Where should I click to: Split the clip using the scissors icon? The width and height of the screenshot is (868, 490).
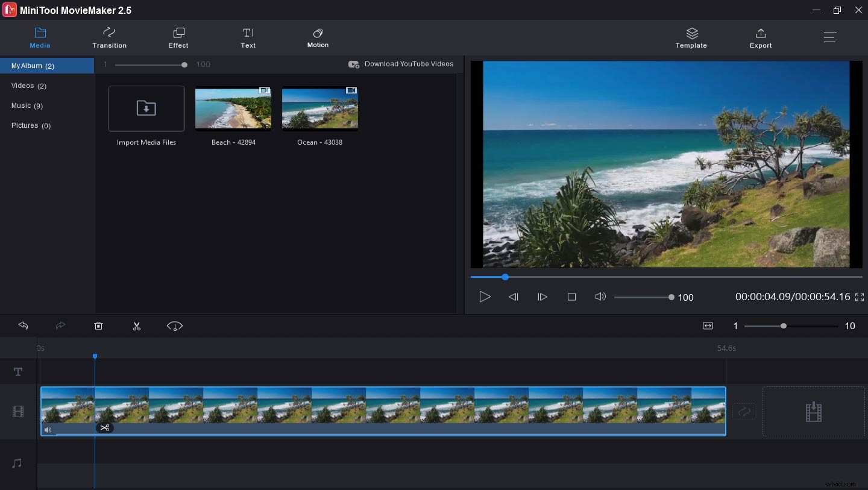coord(137,326)
